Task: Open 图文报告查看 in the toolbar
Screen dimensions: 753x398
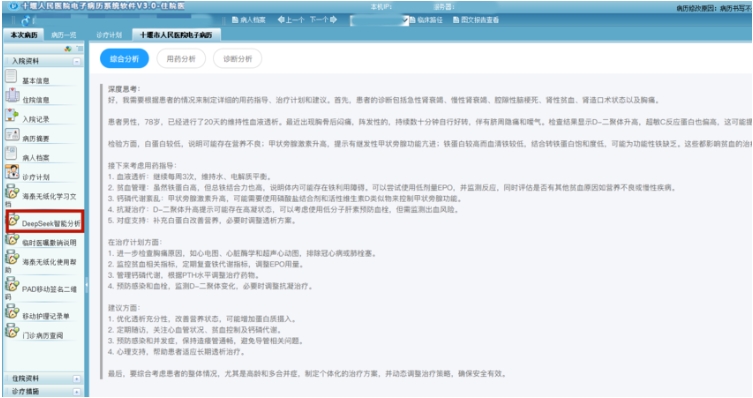Action: [x=476, y=20]
